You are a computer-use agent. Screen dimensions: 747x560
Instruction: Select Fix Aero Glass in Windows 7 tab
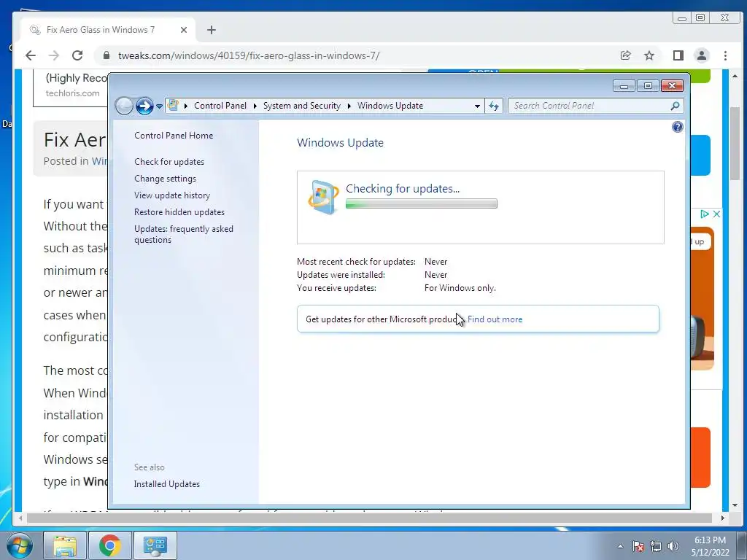[x=107, y=30]
